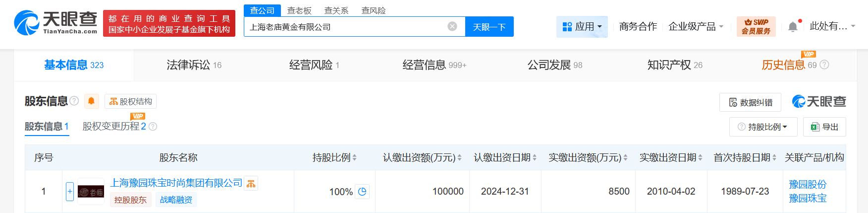Open equity tree icon next to shareholder name
The height and width of the screenshot is (213, 868).
[251, 184]
